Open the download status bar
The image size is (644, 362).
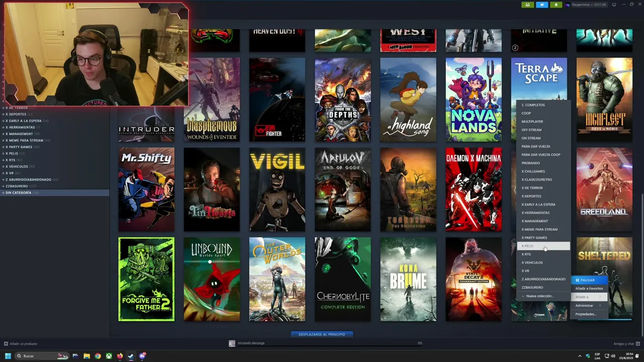[326, 343]
